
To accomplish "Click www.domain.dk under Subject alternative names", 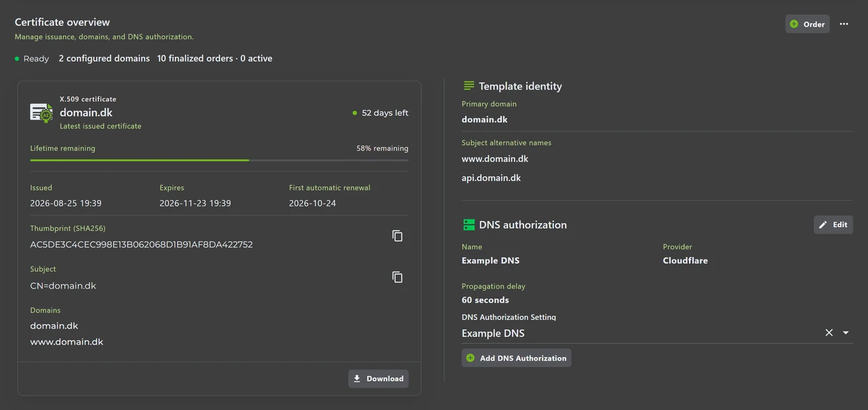I will (x=495, y=159).
